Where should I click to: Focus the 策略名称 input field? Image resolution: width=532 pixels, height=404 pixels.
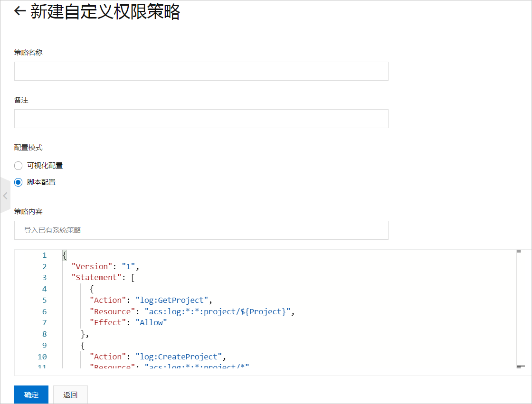pos(201,71)
